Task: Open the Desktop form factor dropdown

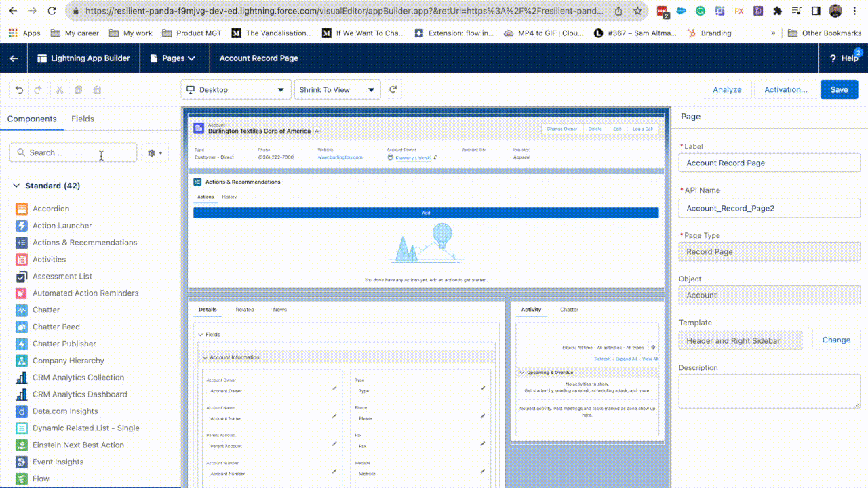Action: point(235,89)
